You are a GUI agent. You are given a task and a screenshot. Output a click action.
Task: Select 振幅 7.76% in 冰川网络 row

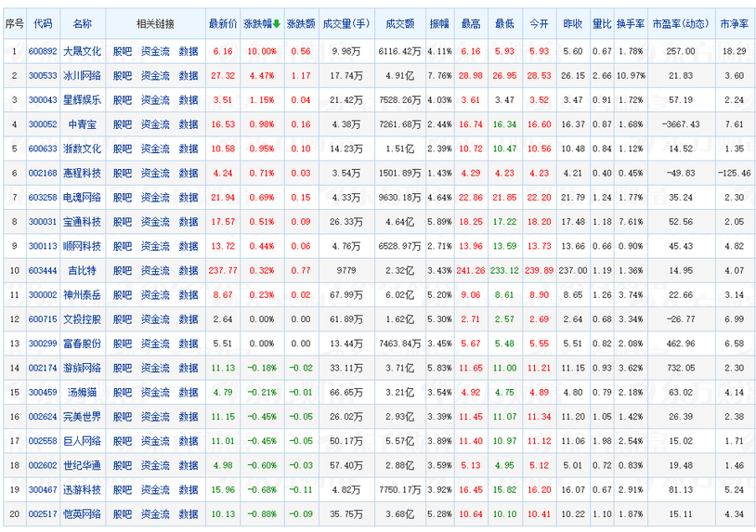[439, 75]
